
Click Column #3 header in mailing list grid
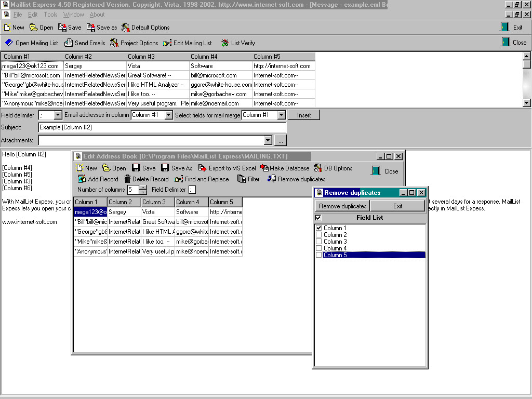(x=158, y=57)
